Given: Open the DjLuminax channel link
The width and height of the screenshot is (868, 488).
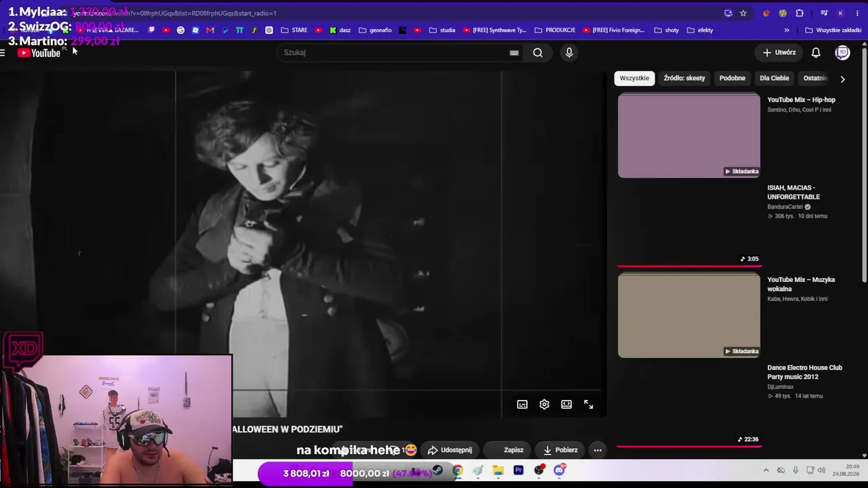Looking at the screenshot, I should pyautogui.click(x=781, y=387).
